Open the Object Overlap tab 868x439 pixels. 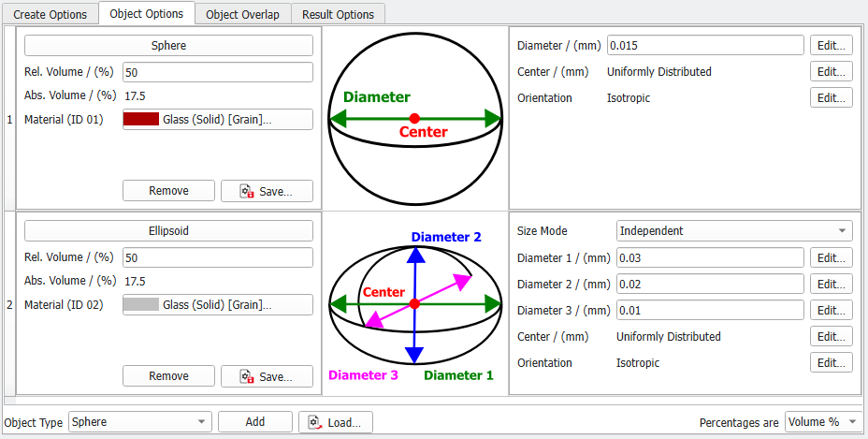pos(242,14)
